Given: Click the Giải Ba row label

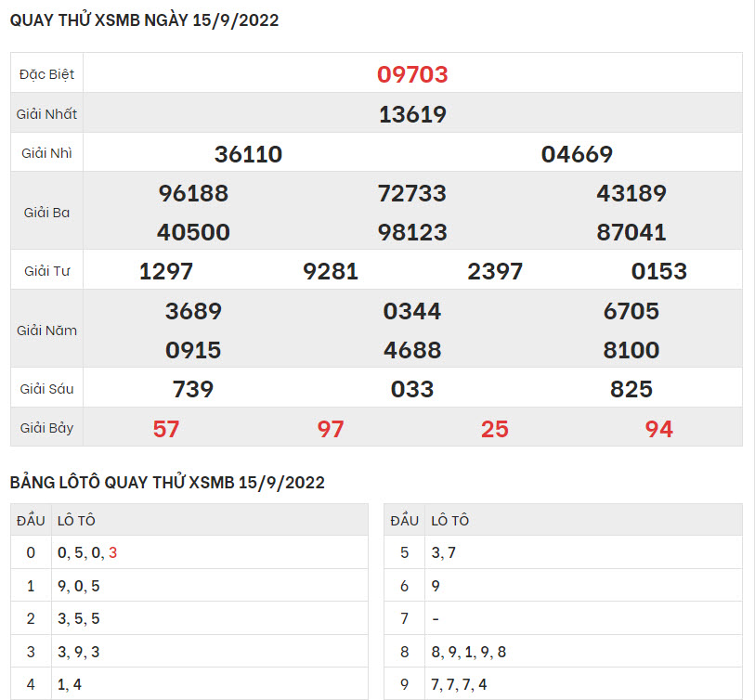Looking at the screenshot, I should (46, 213).
